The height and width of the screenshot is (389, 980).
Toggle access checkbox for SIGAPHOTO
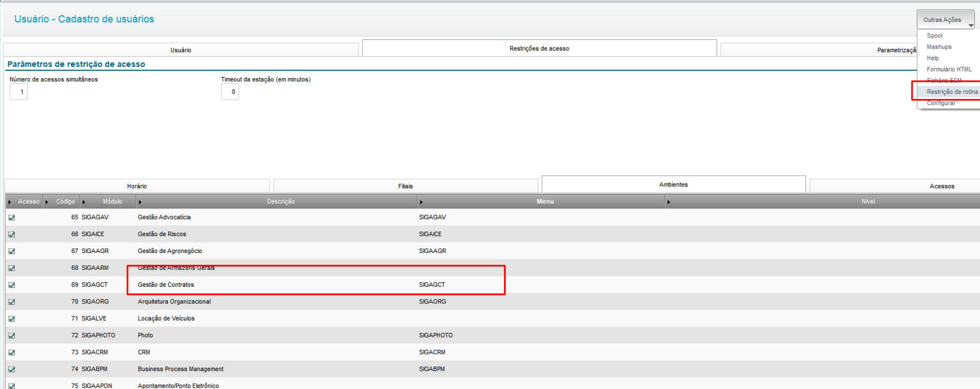click(12, 335)
